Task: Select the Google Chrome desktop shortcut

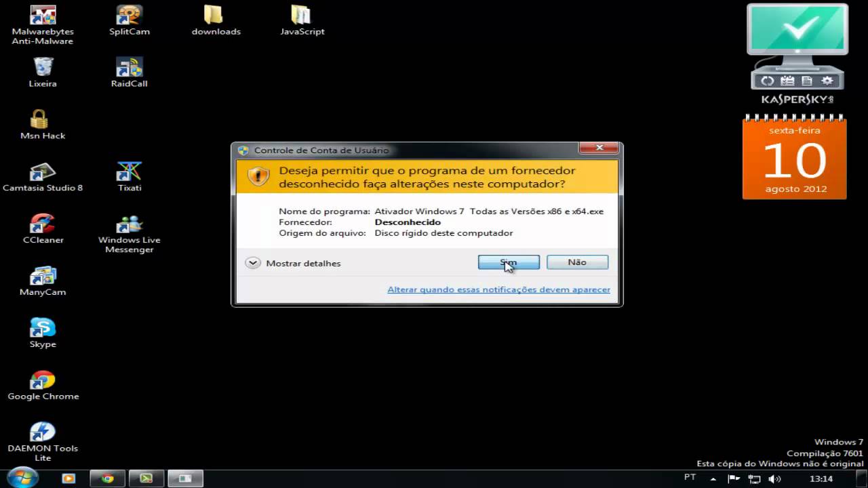Action: tap(43, 386)
